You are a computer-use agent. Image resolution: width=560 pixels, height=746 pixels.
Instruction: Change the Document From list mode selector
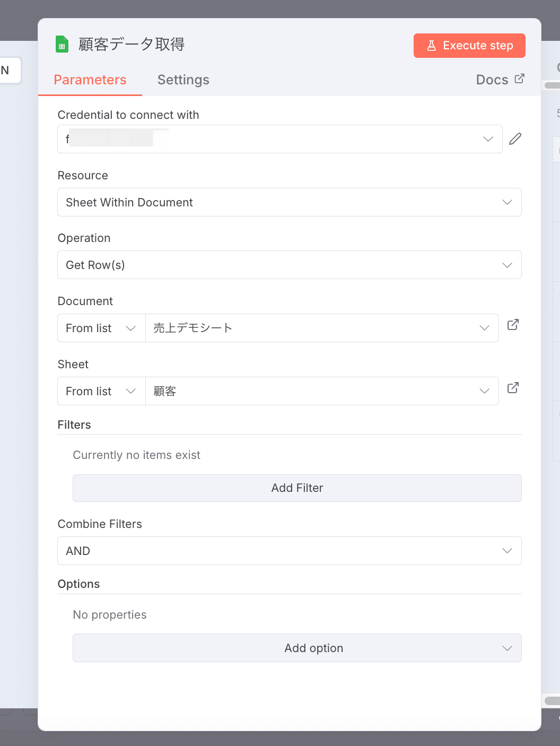click(101, 328)
